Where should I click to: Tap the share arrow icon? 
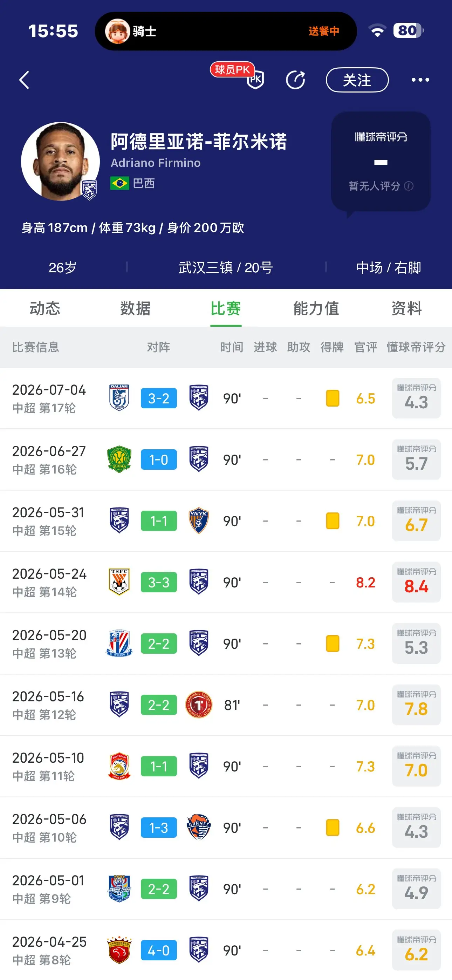tap(296, 80)
